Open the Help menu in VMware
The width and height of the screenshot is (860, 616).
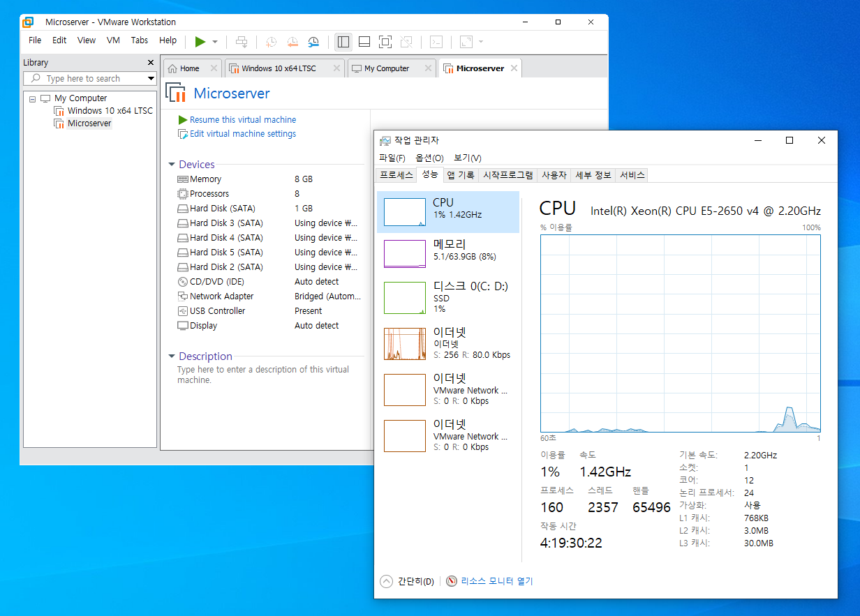(168, 40)
